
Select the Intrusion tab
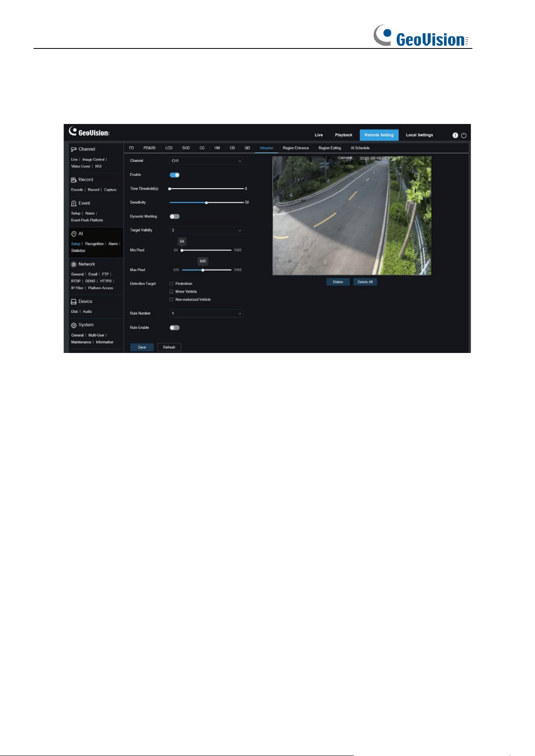point(266,148)
